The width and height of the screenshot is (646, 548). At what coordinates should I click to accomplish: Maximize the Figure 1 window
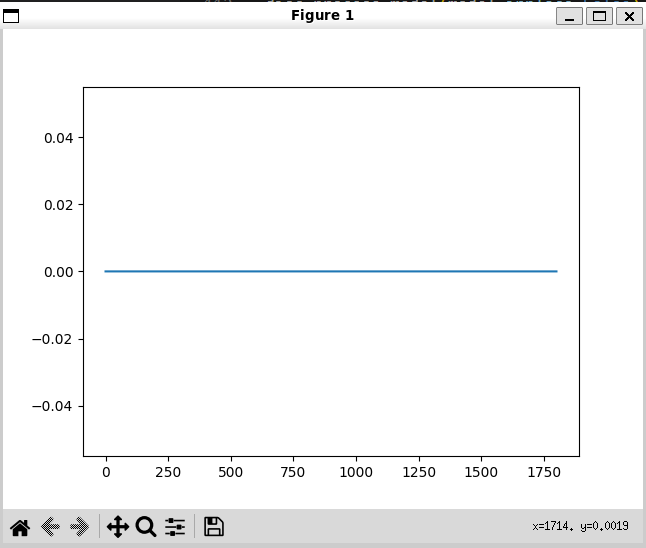(599, 16)
